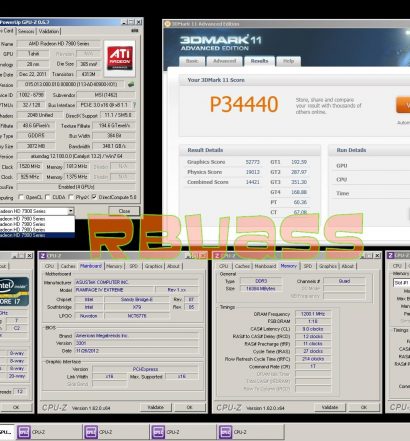The width and height of the screenshot is (410, 441).
Task: Click the GPU-Z screenshot camera icon
Action: click(x=135, y=31)
